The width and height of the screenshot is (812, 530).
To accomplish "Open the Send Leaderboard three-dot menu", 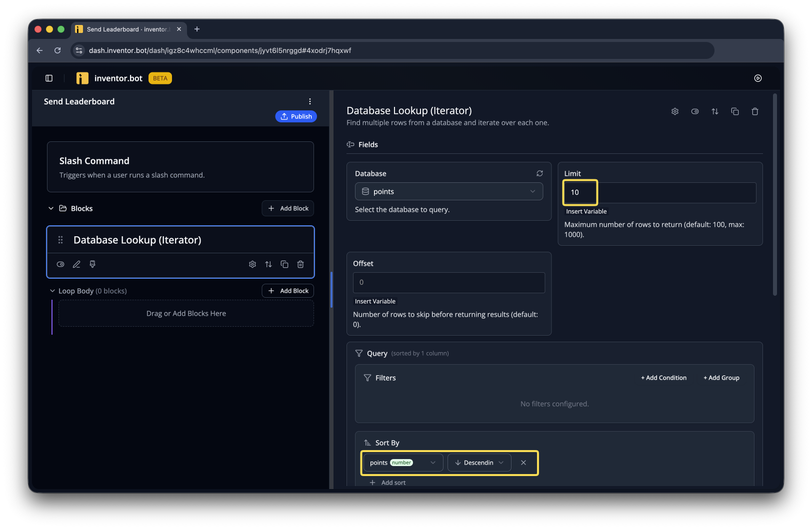I will (x=310, y=101).
